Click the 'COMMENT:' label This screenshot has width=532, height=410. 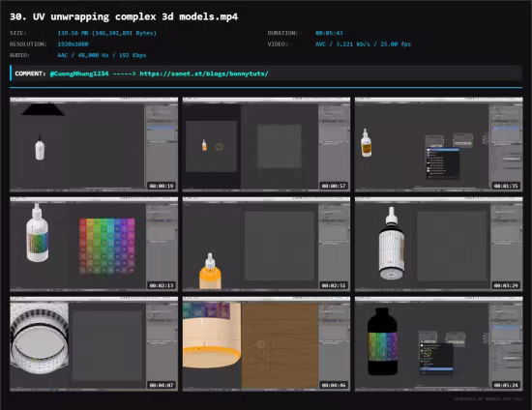click(x=30, y=73)
